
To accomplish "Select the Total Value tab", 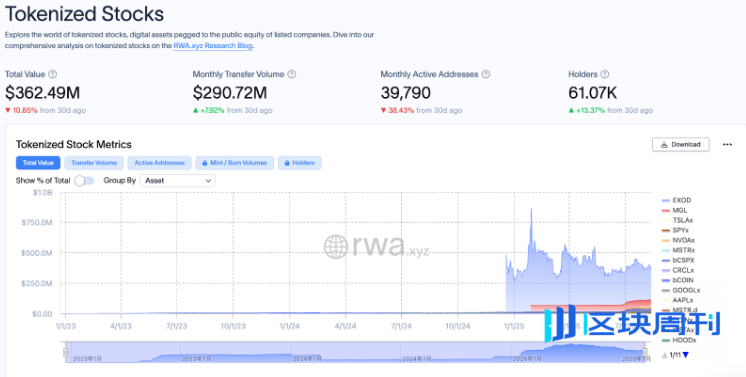I will (x=38, y=163).
